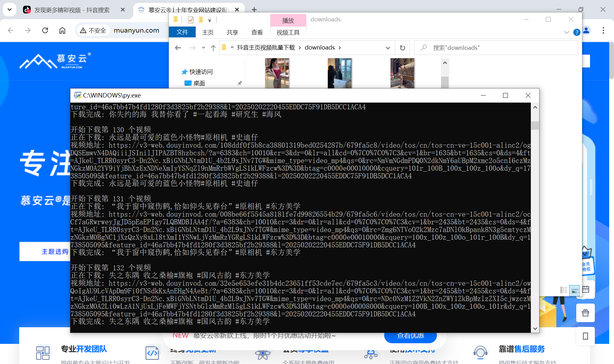Open the 文件 tab in Explorer

[182, 32]
